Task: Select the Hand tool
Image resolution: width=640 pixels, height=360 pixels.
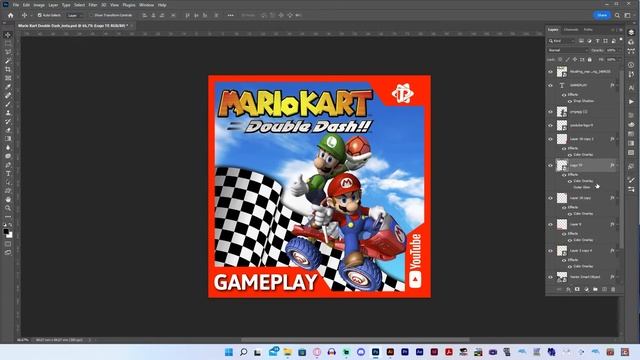Action: tap(8, 200)
